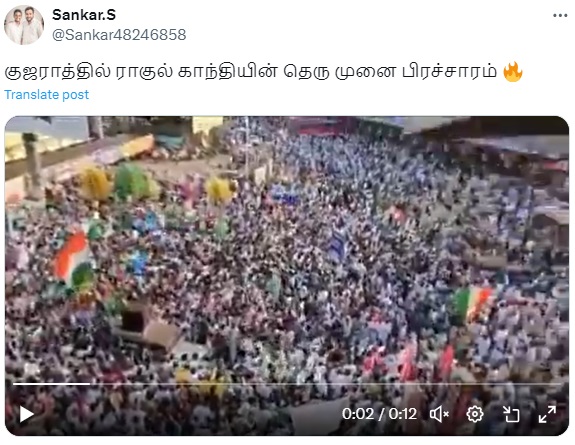Seek to the end of the video timeline
The height and width of the screenshot is (445, 575).
pyautogui.click(x=561, y=384)
